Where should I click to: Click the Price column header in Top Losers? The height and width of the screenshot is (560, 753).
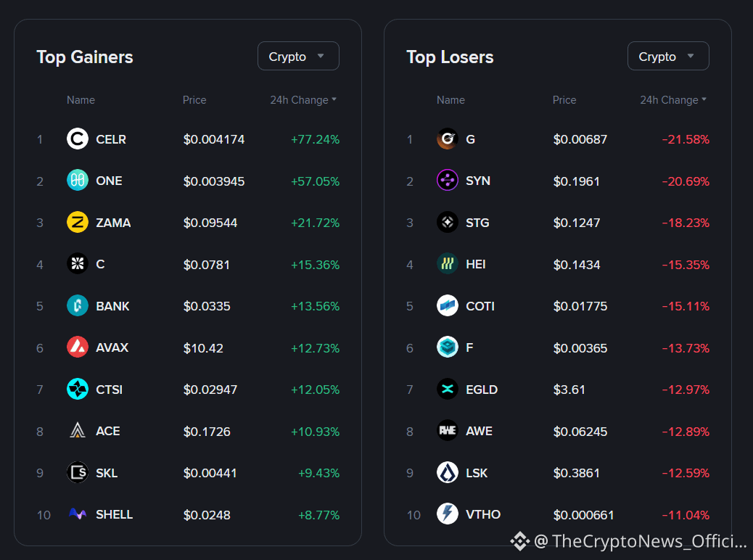click(x=564, y=100)
